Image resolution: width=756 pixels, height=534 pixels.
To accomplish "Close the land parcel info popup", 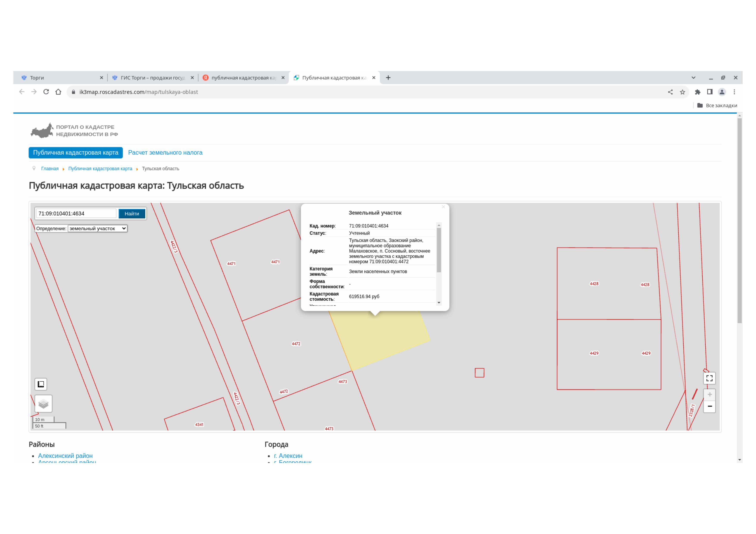I will (x=443, y=207).
